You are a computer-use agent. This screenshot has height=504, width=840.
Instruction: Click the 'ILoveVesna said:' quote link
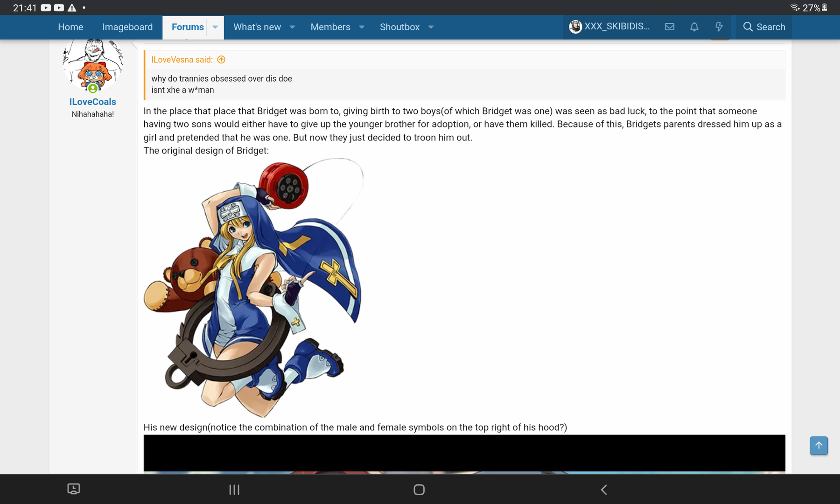(x=182, y=60)
